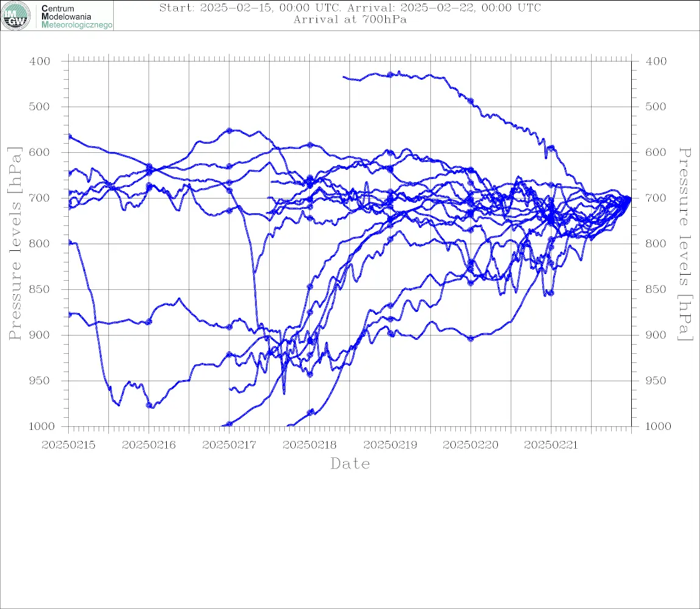Viewport: 700px width, 609px height.
Task: Click the left axis 500 label
Action: click(x=40, y=107)
